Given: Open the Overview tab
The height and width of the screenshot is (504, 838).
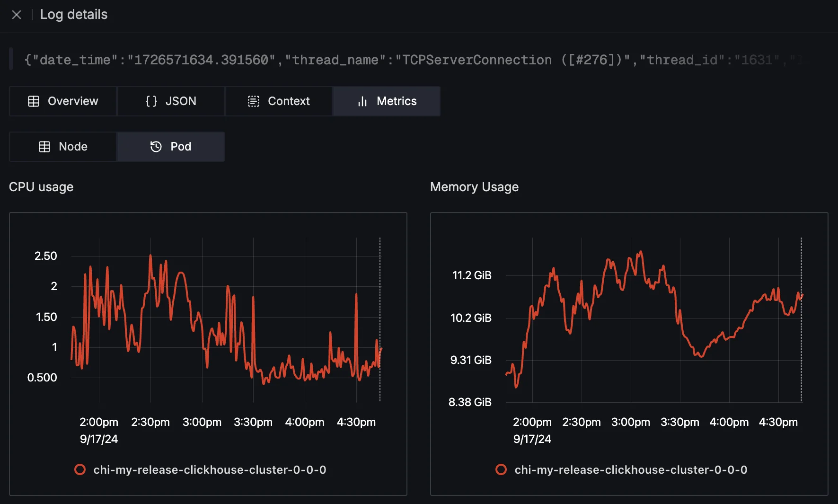Looking at the screenshot, I should point(63,101).
